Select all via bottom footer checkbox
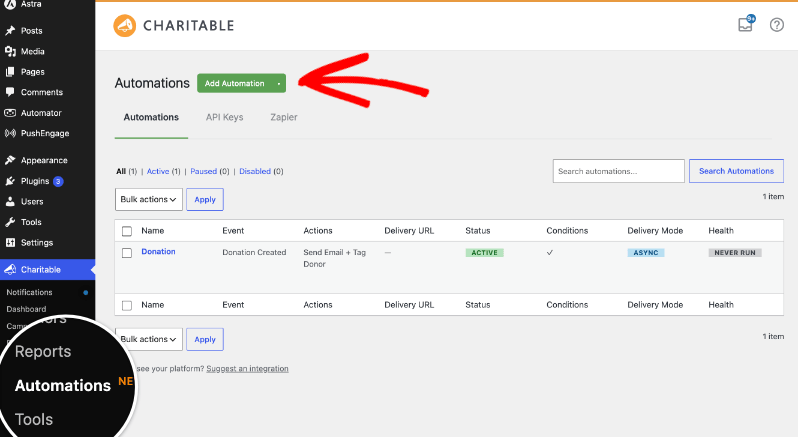798x437 pixels. [x=127, y=305]
